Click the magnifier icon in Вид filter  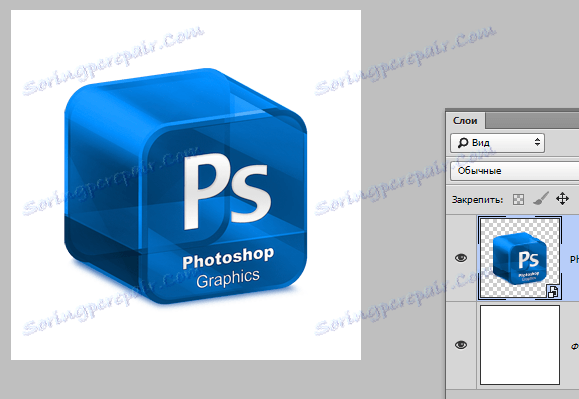[x=462, y=143]
